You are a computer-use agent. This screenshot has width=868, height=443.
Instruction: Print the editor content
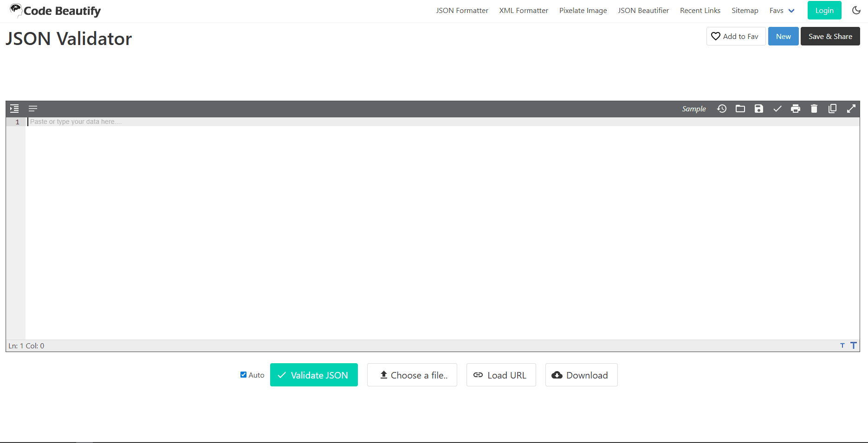click(796, 109)
